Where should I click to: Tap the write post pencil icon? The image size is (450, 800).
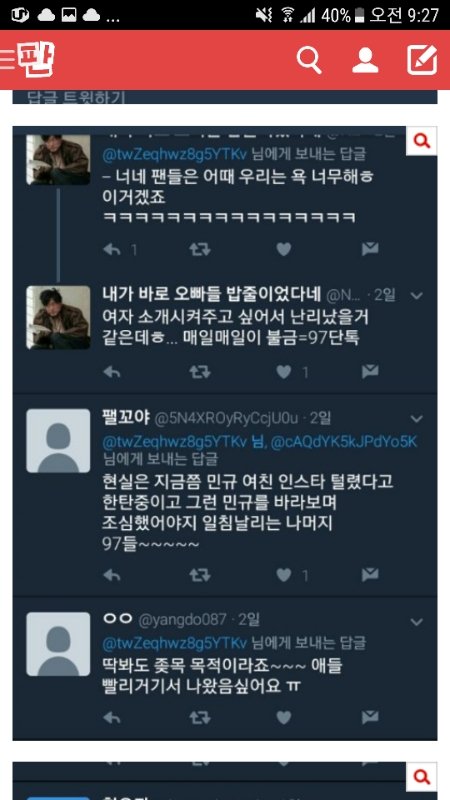[x=422, y=60]
